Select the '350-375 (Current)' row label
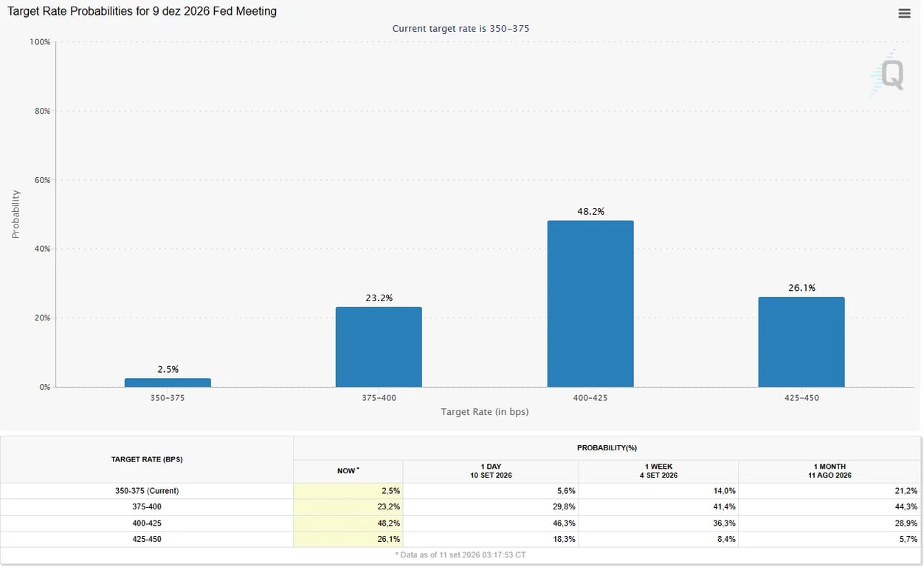 (147, 491)
